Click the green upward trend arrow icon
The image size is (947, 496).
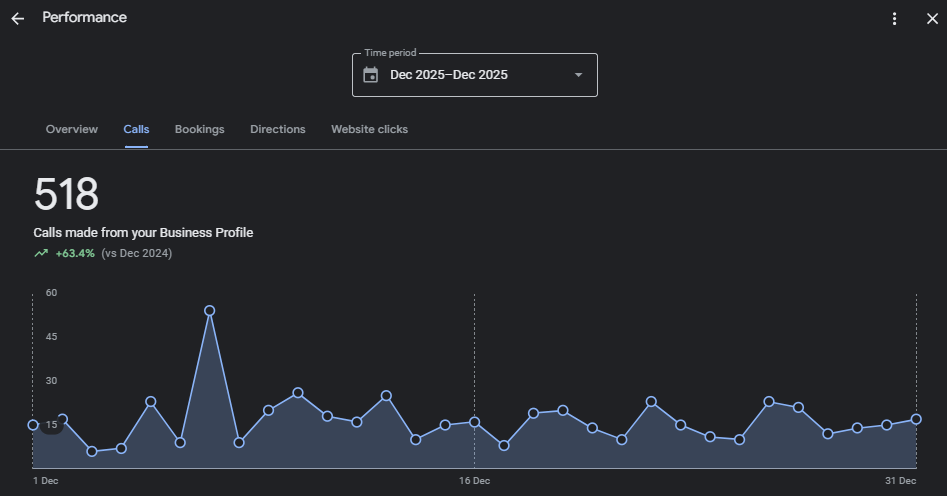41,254
